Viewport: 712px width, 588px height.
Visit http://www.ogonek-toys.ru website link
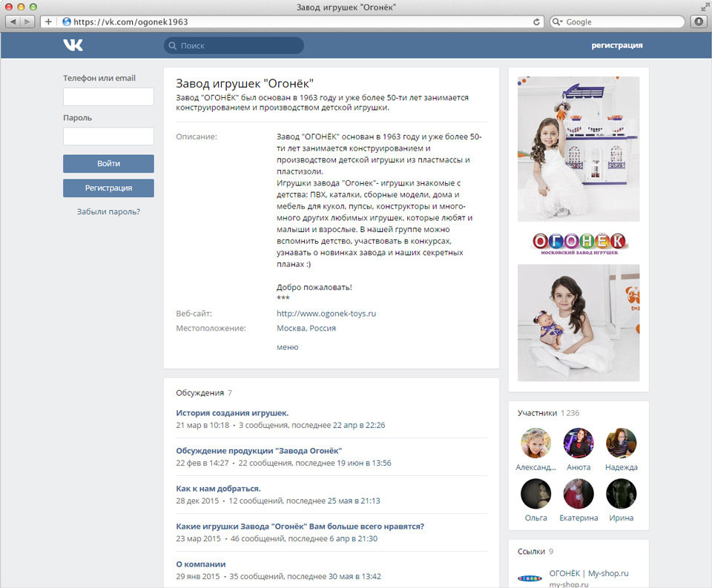click(326, 314)
